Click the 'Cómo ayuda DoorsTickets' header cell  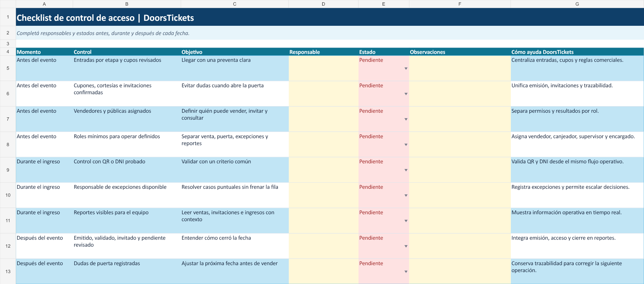(x=577, y=52)
